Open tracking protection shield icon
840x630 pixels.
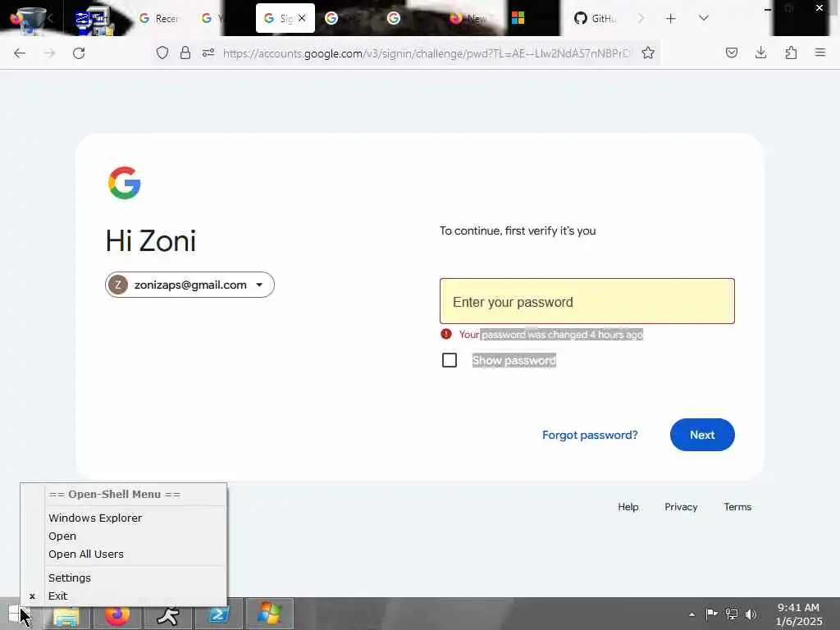pos(162,52)
